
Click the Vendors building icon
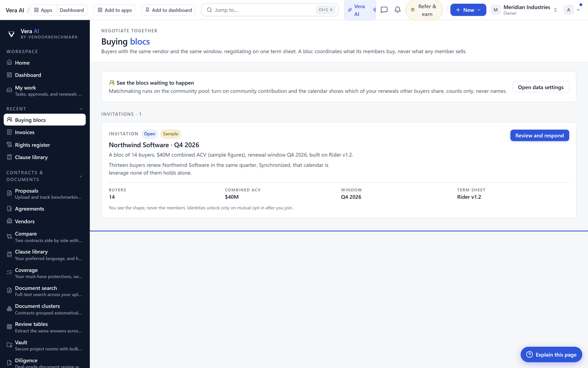[x=10, y=221]
